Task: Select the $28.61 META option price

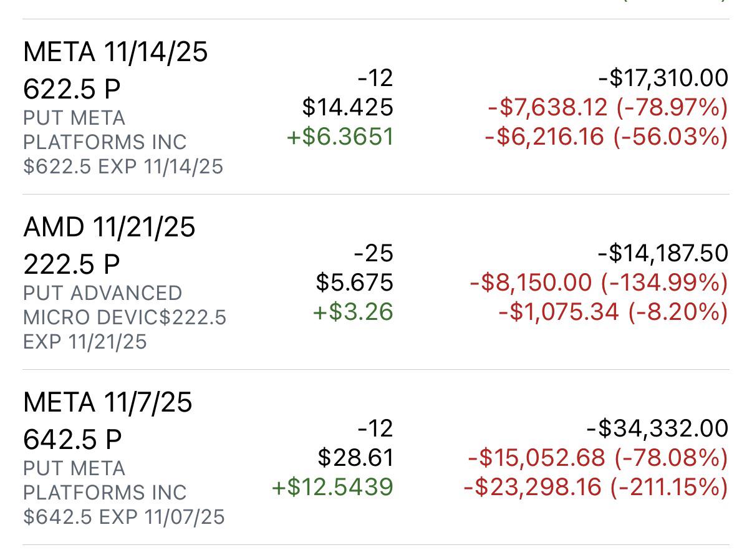Action: tap(355, 458)
